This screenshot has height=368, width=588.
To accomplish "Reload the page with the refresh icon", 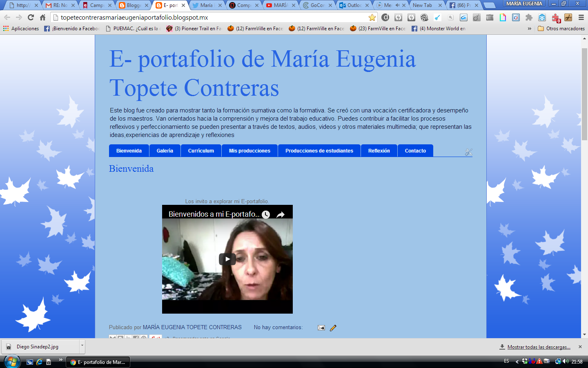I will coord(31,18).
